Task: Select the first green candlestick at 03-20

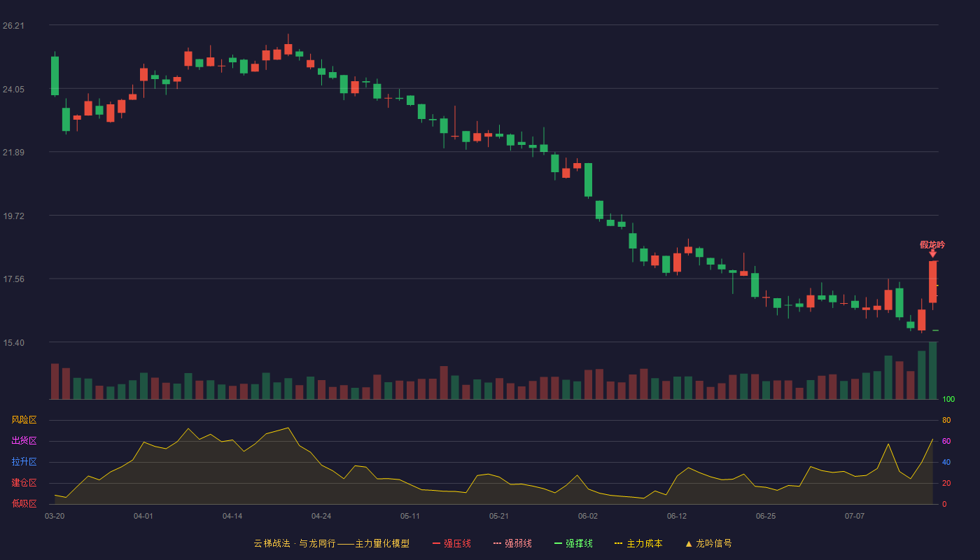Action: 55,76
